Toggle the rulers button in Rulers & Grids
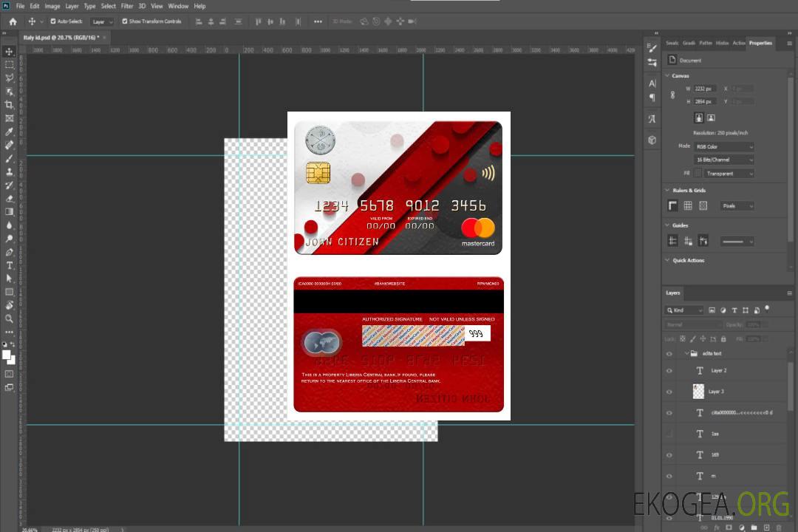The height and width of the screenshot is (532, 798). (x=672, y=205)
